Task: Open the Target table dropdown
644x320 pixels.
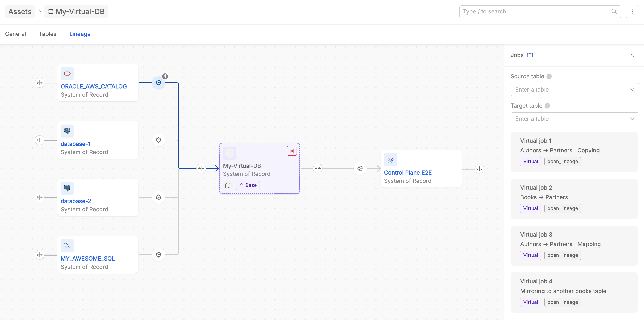Action: 574,119
